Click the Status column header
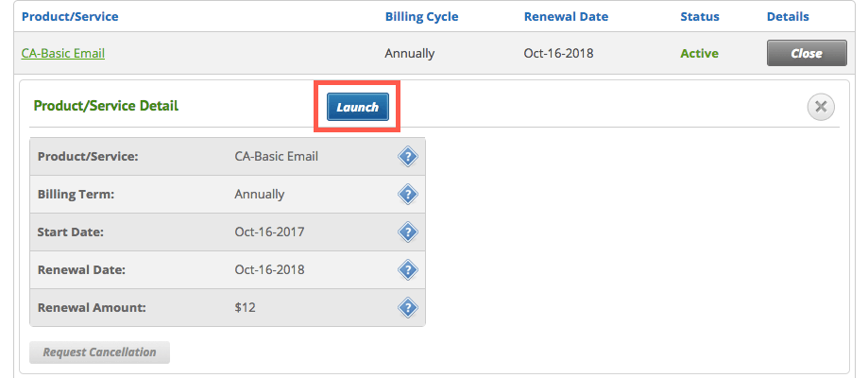868x378 pixels. tap(699, 17)
